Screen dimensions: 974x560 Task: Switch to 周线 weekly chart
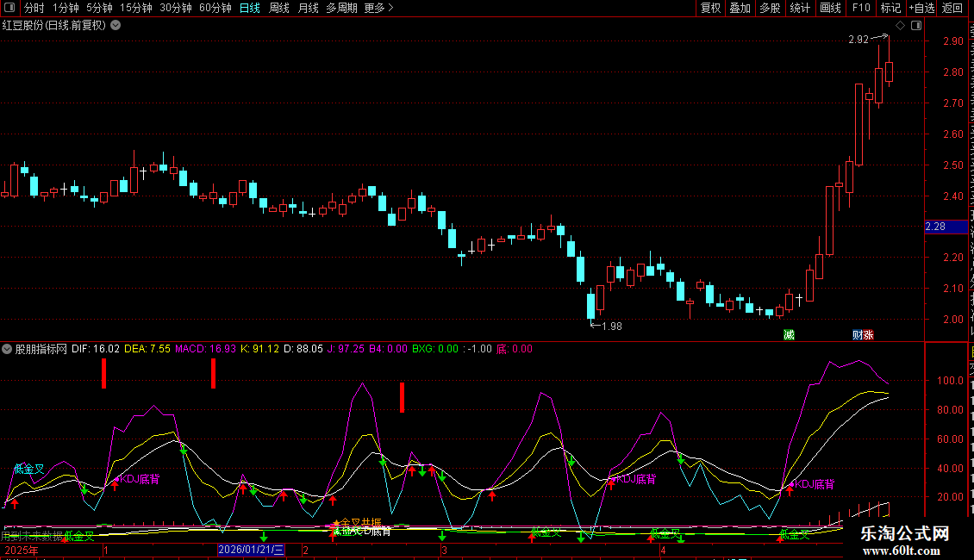[x=279, y=8]
